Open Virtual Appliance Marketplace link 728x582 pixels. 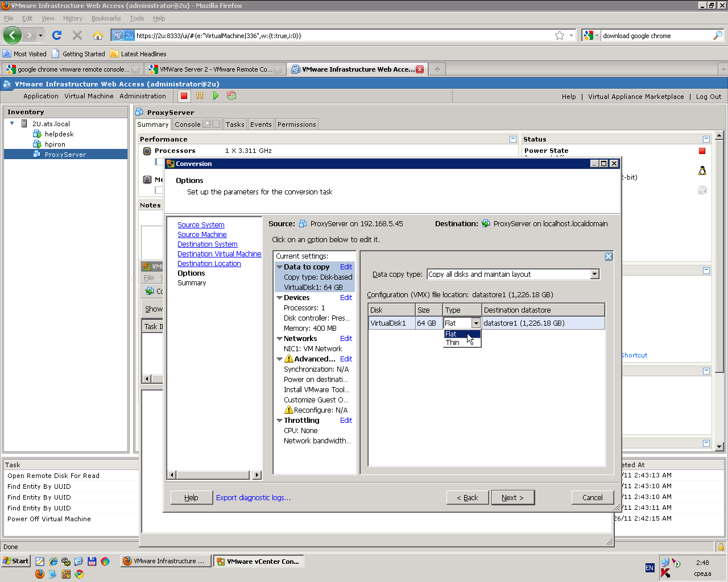click(636, 97)
